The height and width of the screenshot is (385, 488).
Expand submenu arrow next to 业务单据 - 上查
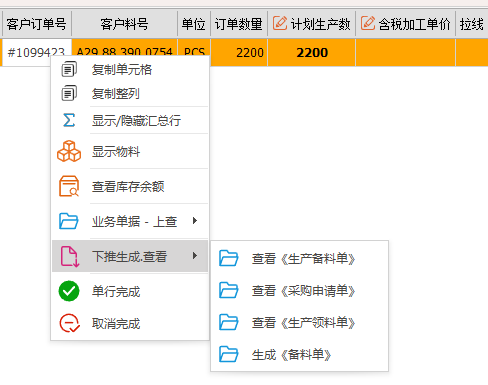point(195,221)
